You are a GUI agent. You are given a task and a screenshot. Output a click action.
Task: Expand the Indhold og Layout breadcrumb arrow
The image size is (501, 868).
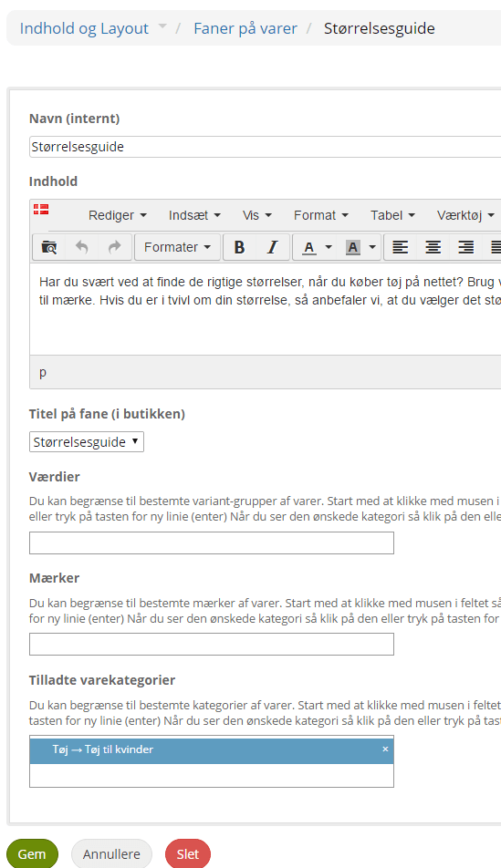[162, 26]
